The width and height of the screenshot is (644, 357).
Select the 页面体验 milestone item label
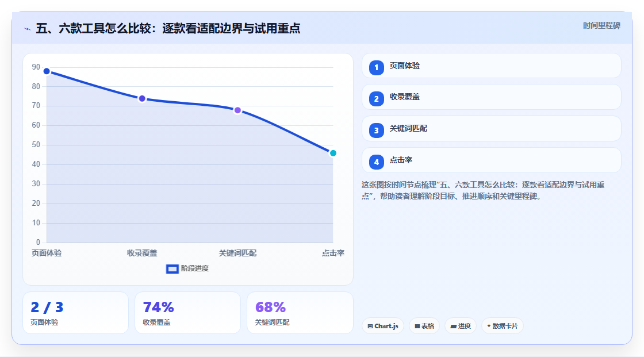pyautogui.click(x=405, y=66)
